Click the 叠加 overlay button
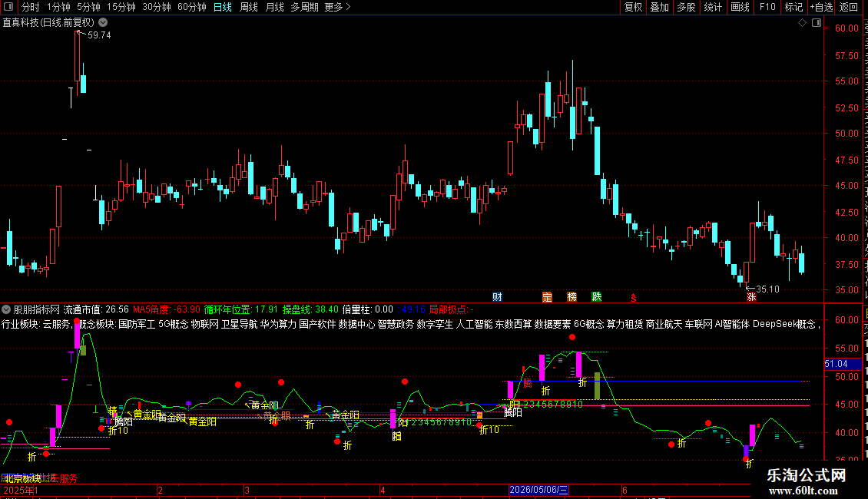868x499 pixels. pyautogui.click(x=660, y=7)
